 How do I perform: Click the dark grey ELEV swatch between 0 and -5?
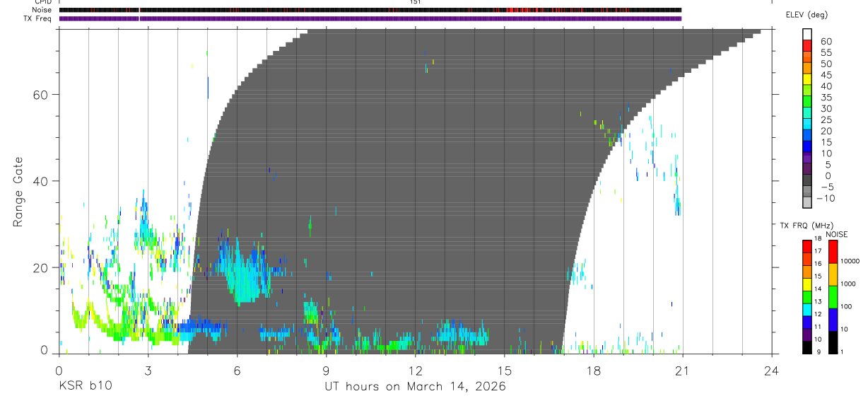(807, 180)
